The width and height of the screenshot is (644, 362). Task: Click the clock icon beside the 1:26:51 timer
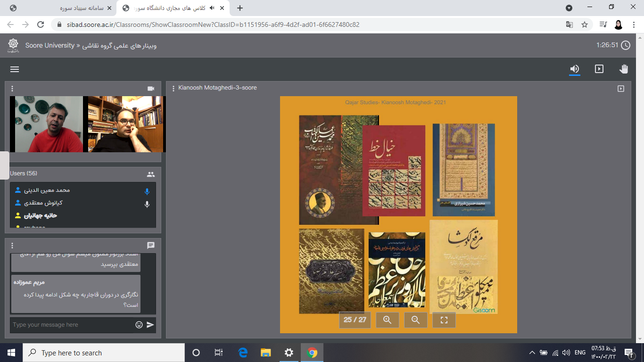626,45
